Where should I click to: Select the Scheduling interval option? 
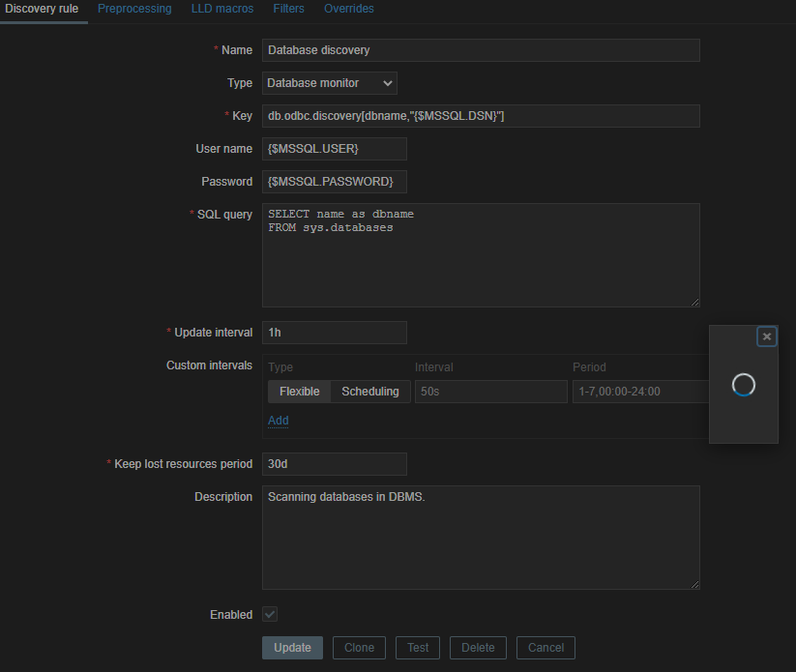click(x=369, y=392)
